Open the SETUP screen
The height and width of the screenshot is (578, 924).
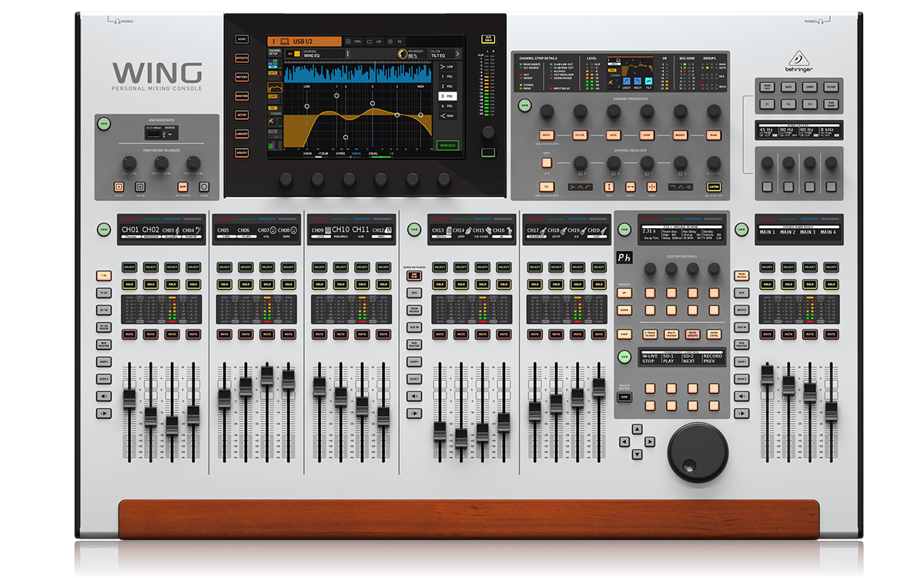tap(242, 115)
